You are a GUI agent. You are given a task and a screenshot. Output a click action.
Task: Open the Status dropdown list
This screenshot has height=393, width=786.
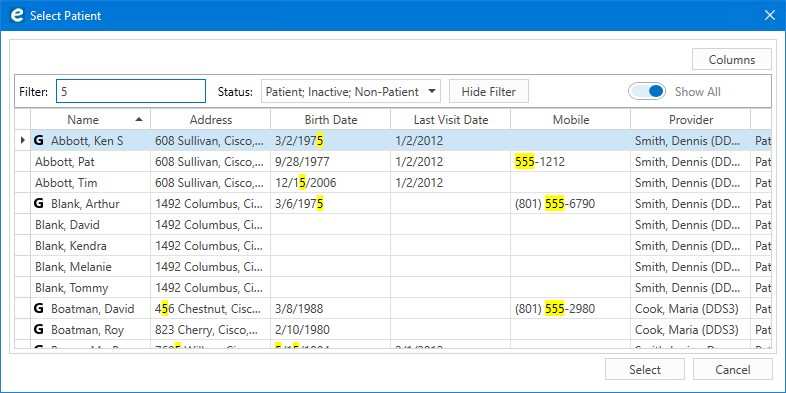coord(350,92)
